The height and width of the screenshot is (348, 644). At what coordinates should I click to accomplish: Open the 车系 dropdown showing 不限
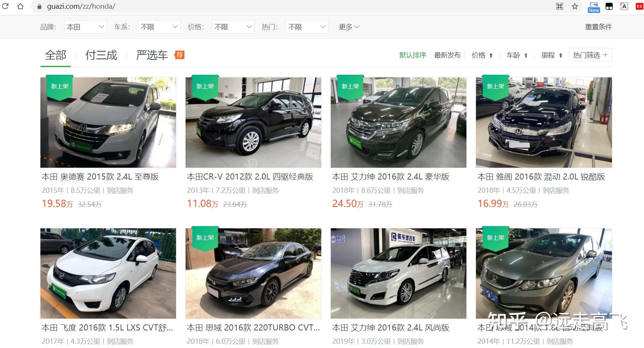159,27
